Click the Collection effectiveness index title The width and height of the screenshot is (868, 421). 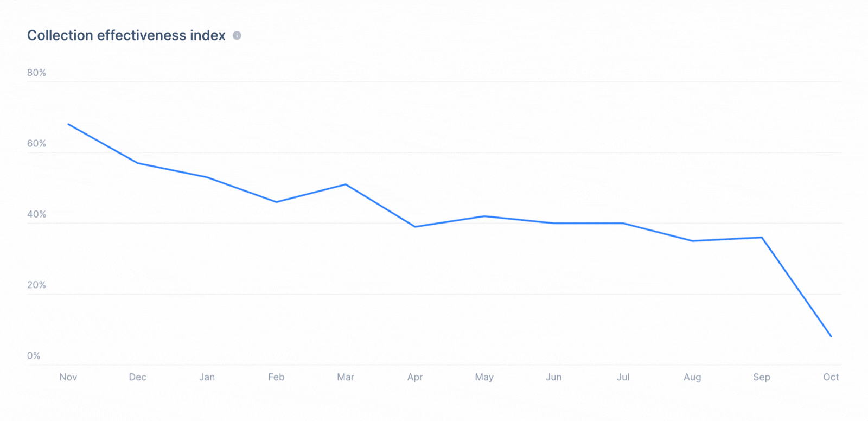[x=126, y=35]
